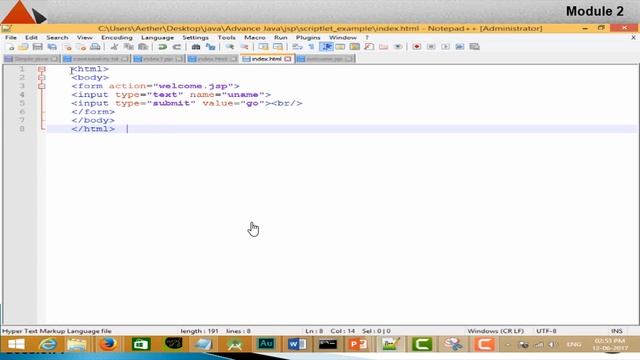Viewport: 640px width, 360px height.
Task: Open the Macro menu
Action: click(255, 38)
